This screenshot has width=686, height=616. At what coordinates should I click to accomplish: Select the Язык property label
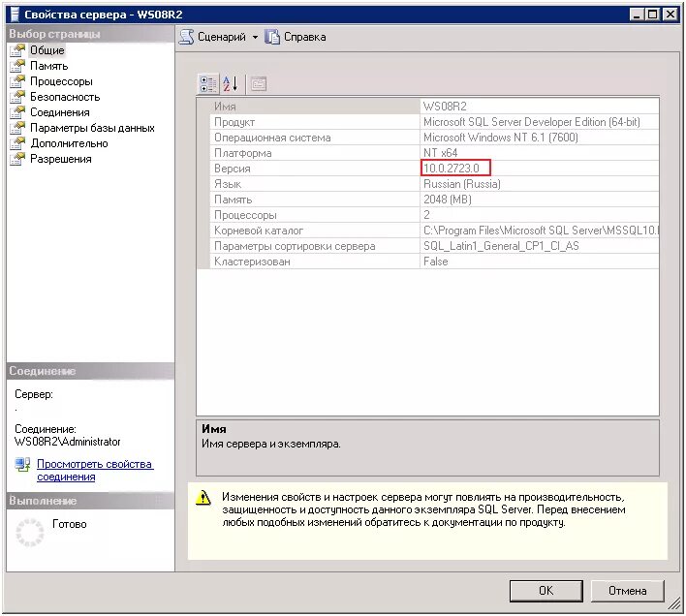(228, 184)
